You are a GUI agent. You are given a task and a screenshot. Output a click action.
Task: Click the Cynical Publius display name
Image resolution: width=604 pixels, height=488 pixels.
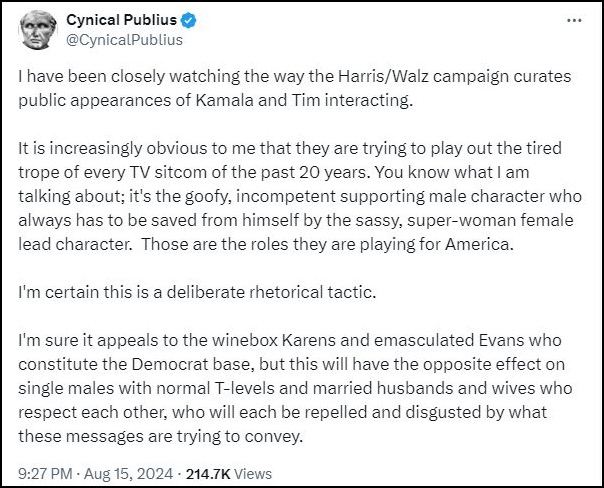(x=121, y=20)
